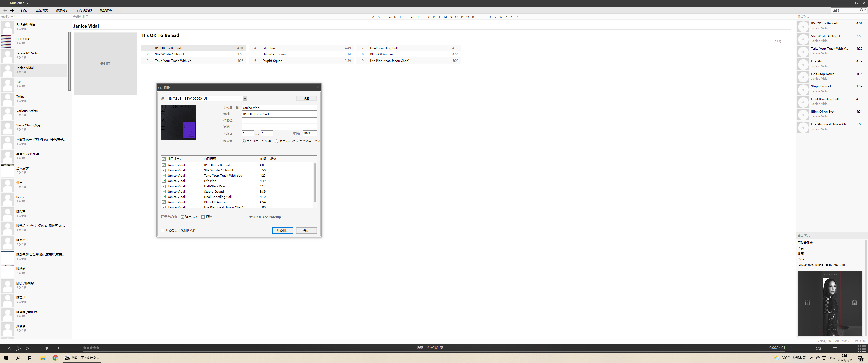Adjust the volume slider in player bar
Screen dimensions: 868x363
pos(58,348)
